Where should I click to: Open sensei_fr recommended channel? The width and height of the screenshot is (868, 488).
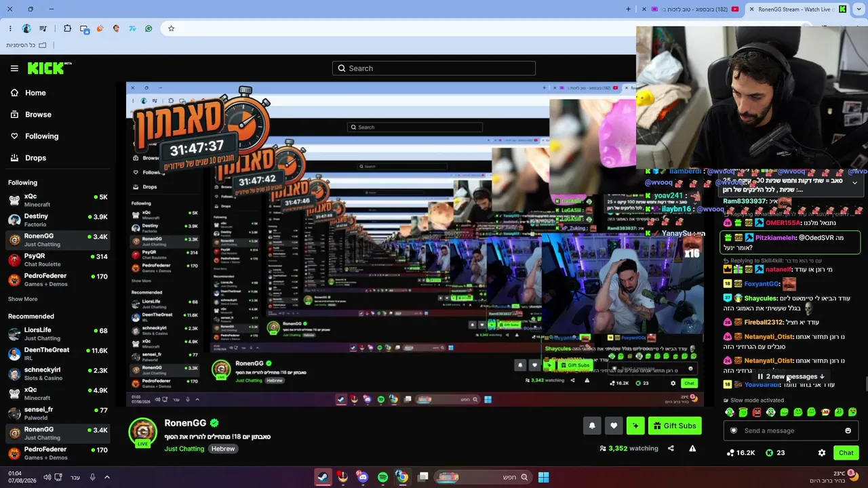(x=58, y=413)
